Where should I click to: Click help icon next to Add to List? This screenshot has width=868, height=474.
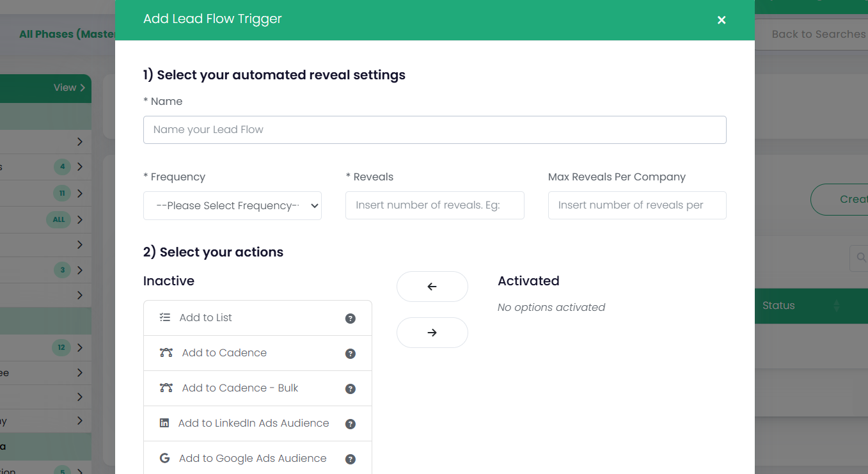pos(351,319)
